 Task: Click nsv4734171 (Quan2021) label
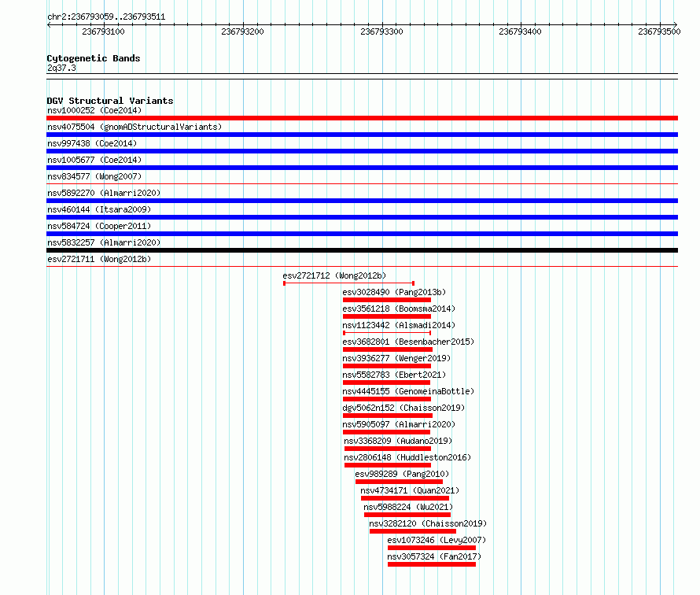(410, 490)
